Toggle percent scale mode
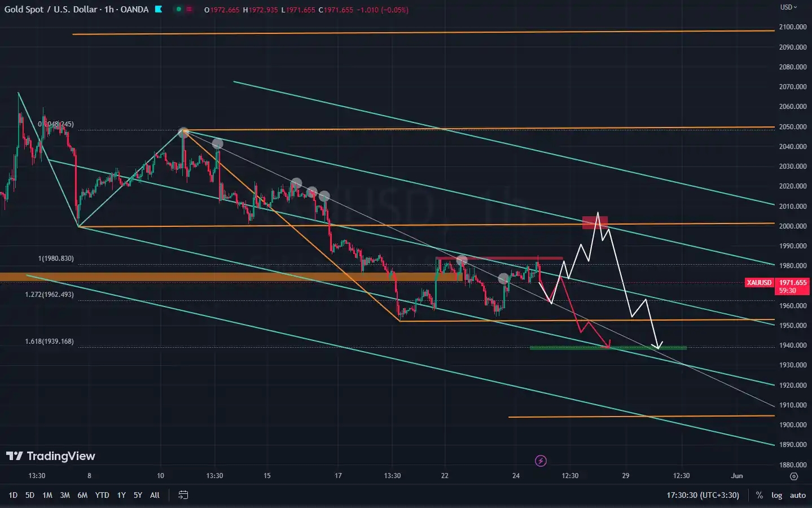The width and height of the screenshot is (812, 508). (x=760, y=495)
